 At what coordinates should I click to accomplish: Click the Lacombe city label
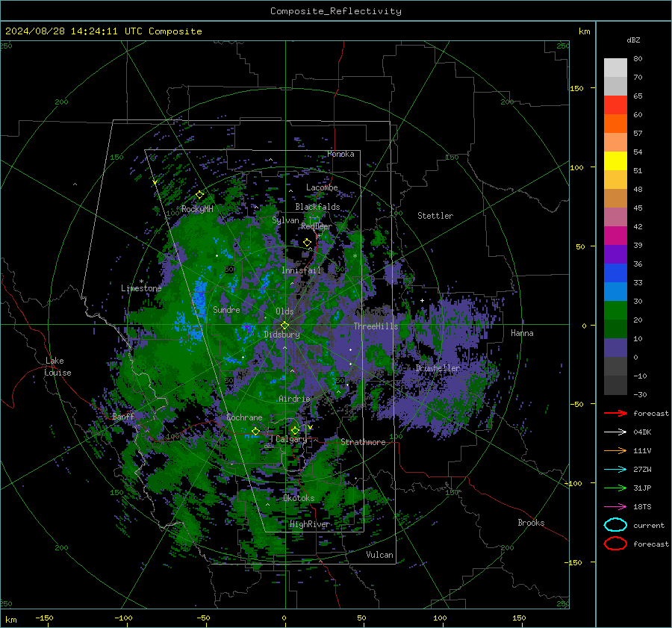(322, 187)
